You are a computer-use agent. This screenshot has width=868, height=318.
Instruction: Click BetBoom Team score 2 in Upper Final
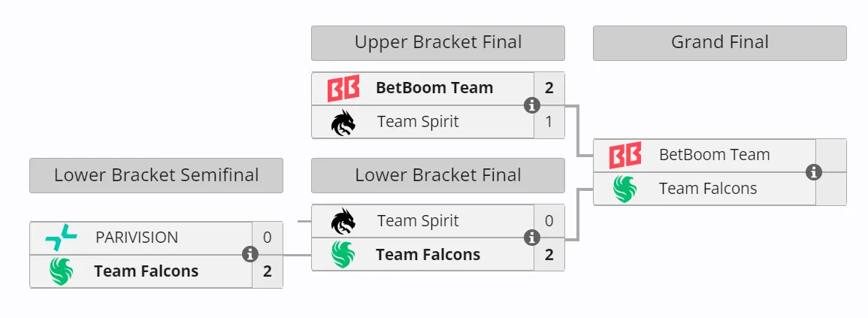(549, 88)
